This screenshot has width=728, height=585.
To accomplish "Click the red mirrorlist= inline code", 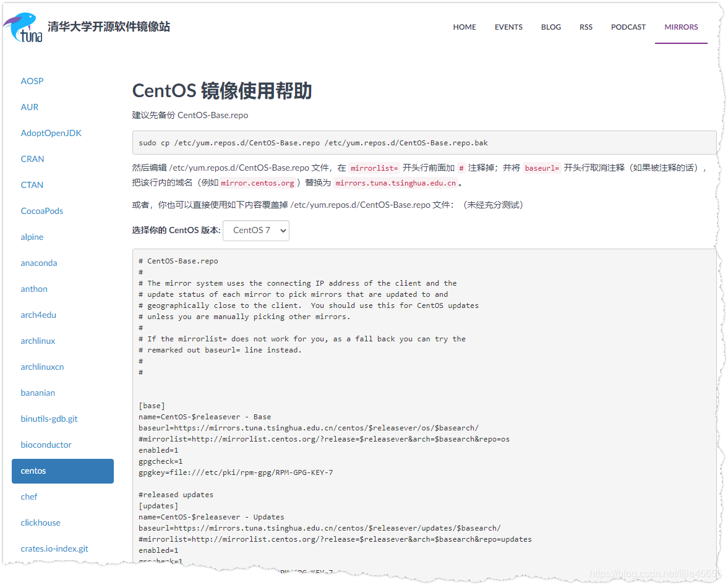I will point(374,168).
